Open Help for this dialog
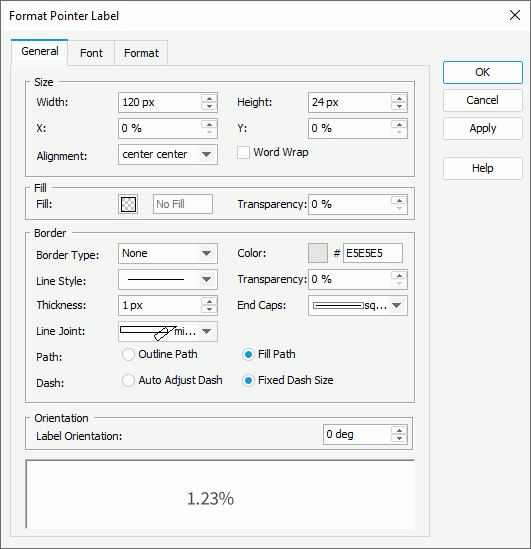The width and height of the screenshot is (531, 549). tap(483, 168)
